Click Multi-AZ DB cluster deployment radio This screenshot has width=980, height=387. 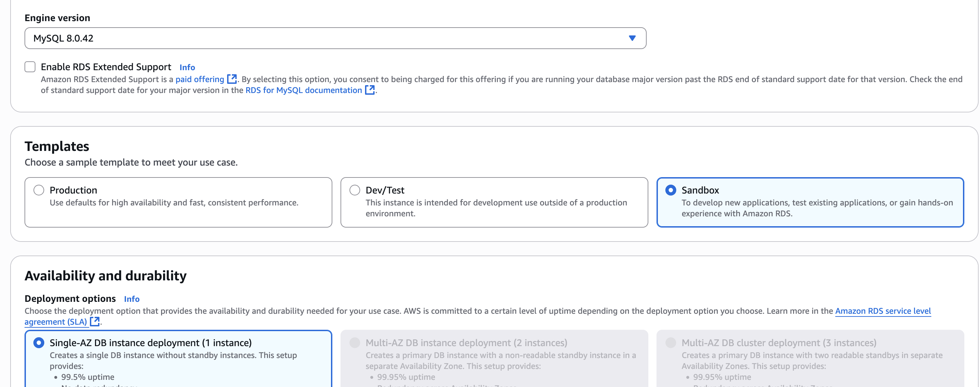[x=670, y=343]
